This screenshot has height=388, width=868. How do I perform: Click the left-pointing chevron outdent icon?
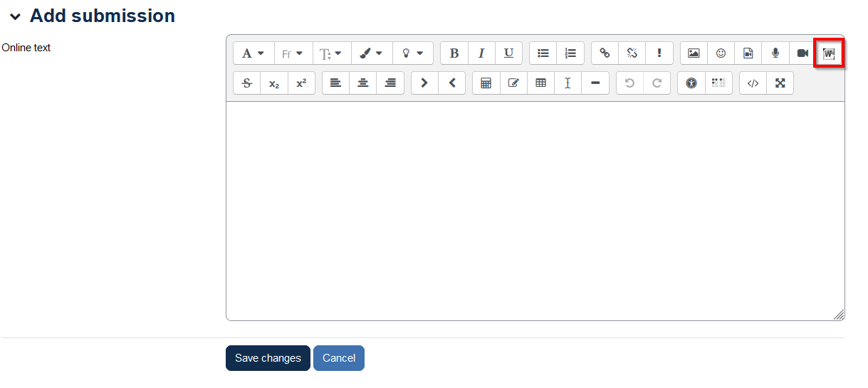pyautogui.click(x=452, y=83)
